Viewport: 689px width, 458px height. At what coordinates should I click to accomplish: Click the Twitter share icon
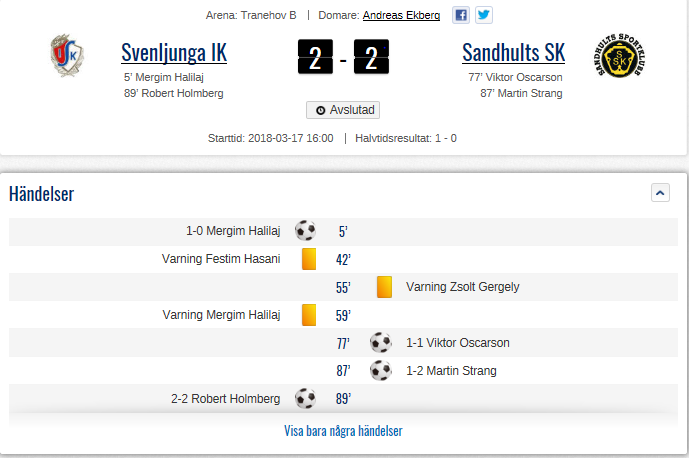(x=484, y=15)
